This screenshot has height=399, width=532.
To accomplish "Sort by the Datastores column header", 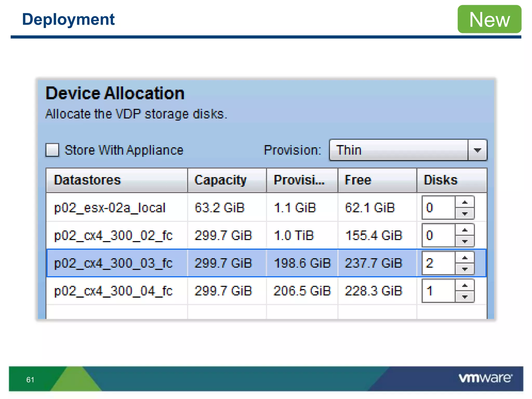I will (117, 180).
